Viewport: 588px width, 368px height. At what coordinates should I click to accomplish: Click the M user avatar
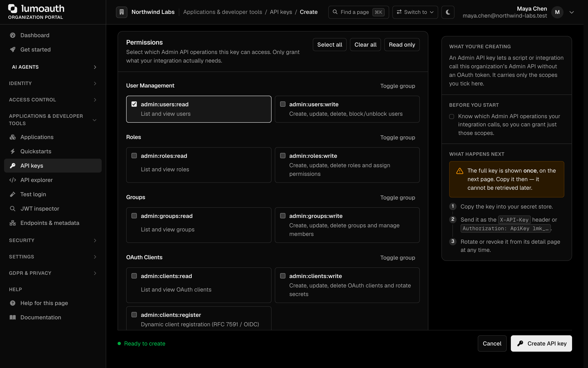tap(557, 12)
